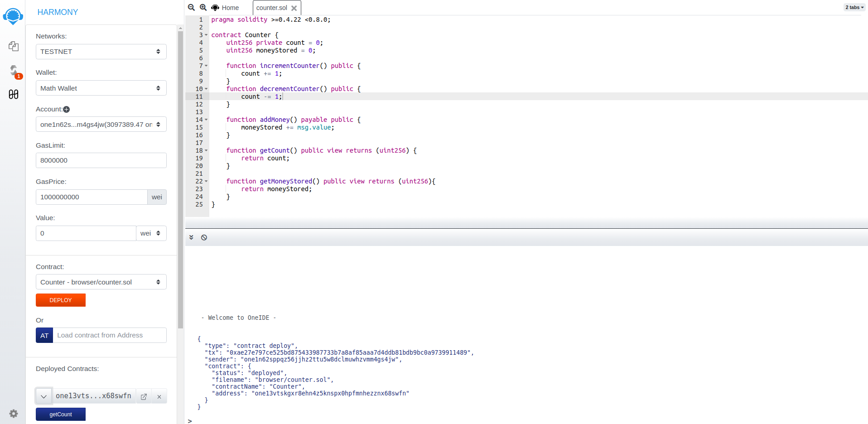Collapse the terminal with double chevron
Viewport: 868px width, 424px height.
pyautogui.click(x=191, y=237)
